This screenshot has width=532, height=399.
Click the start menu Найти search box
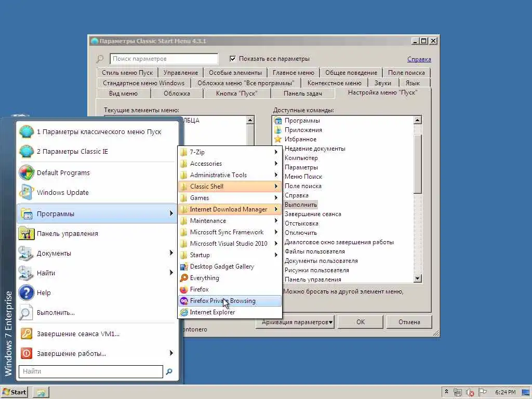click(91, 371)
